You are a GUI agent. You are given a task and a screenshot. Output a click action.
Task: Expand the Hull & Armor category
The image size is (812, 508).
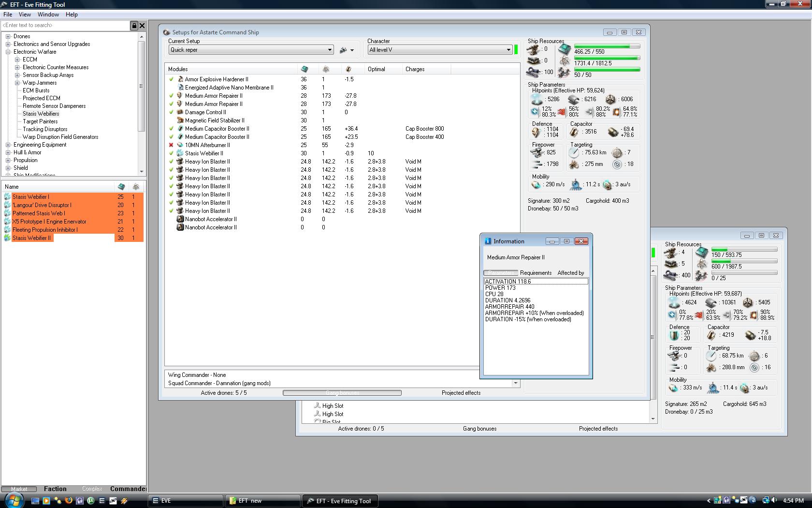click(x=8, y=152)
